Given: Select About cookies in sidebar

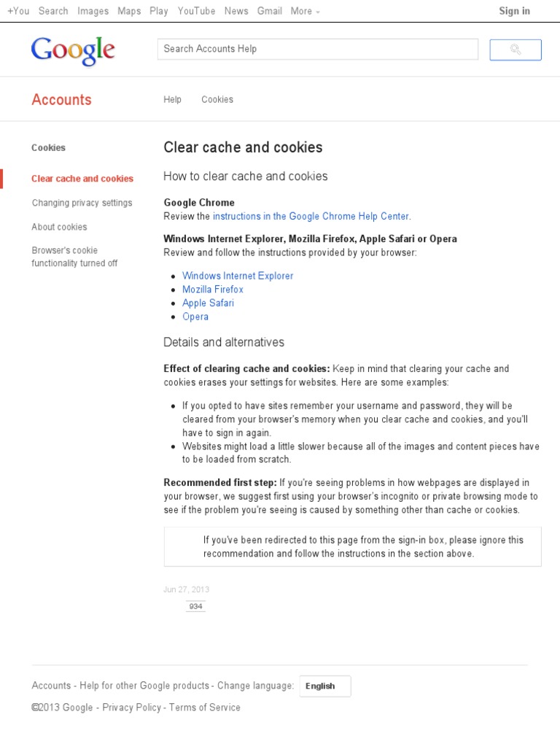Looking at the screenshot, I should 59,227.
